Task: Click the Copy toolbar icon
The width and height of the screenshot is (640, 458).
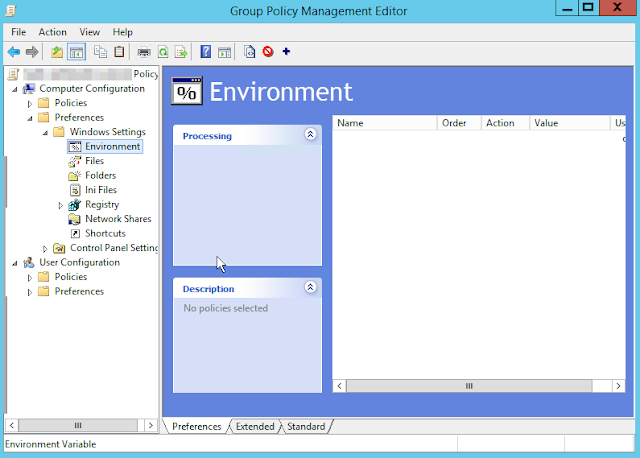Action: pos(100,52)
